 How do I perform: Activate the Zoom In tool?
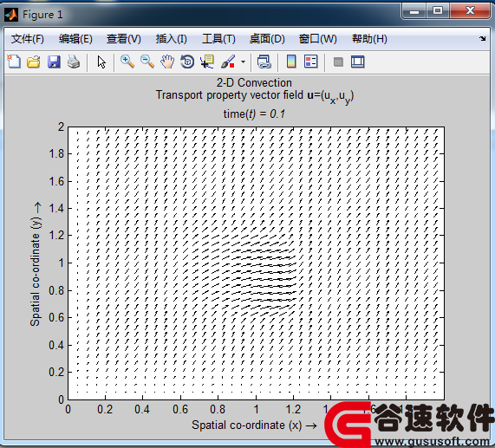click(x=127, y=62)
